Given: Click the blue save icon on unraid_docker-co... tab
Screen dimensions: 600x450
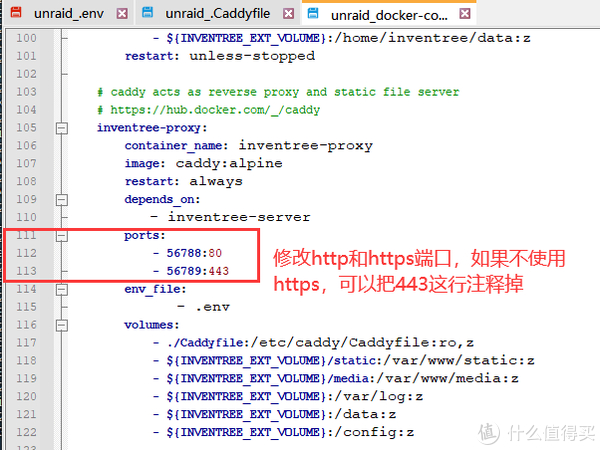Looking at the screenshot, I should point(313,13).
